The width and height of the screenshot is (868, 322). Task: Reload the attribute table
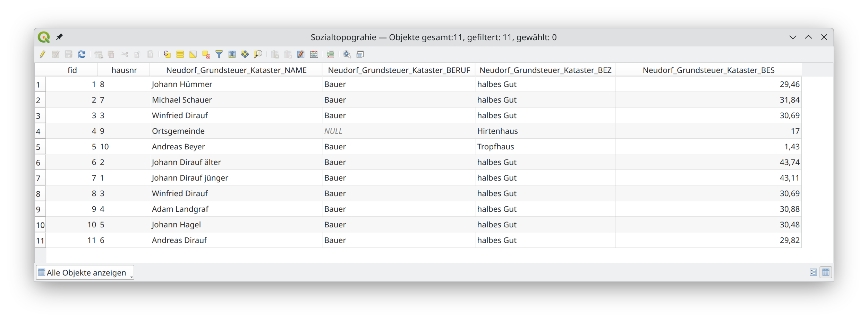point(82,54)
